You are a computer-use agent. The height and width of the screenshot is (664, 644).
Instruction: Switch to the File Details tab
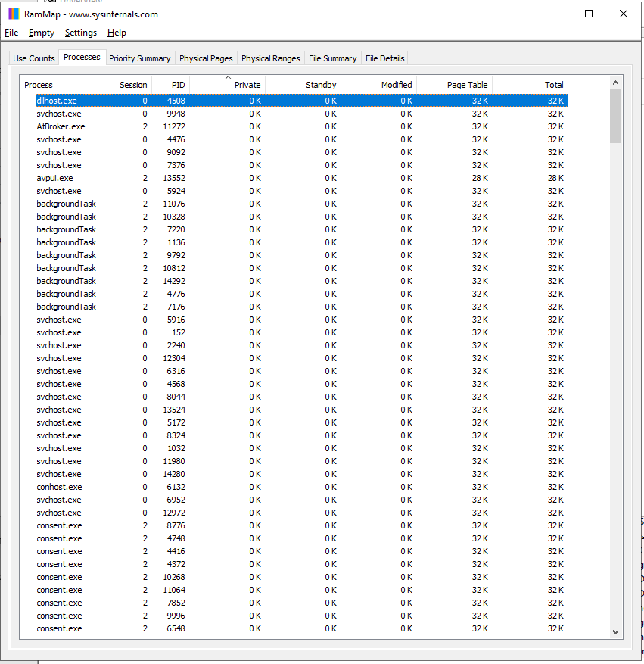pyautogui.click(x=384, y=58)
